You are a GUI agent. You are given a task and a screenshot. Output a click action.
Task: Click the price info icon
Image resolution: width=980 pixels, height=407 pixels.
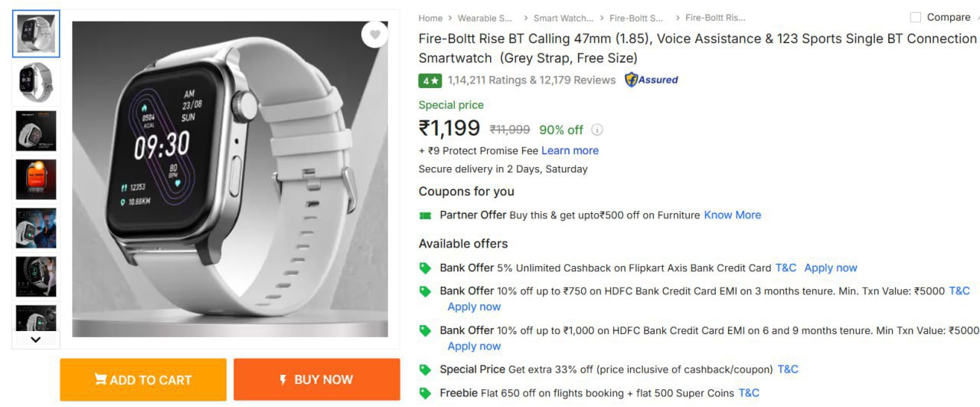point(597,130)
